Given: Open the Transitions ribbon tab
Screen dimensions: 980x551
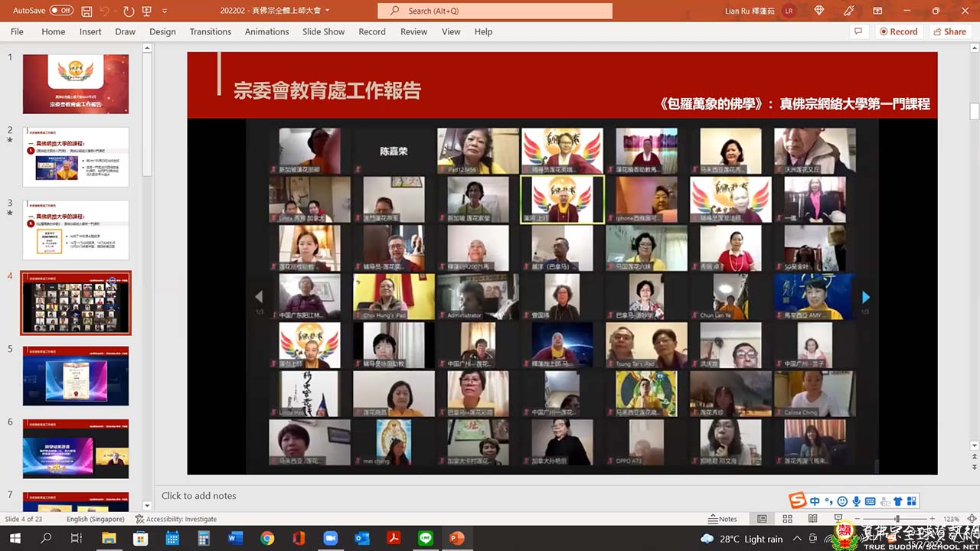Looking at the screenshot, I should click(x=210, y=31).
